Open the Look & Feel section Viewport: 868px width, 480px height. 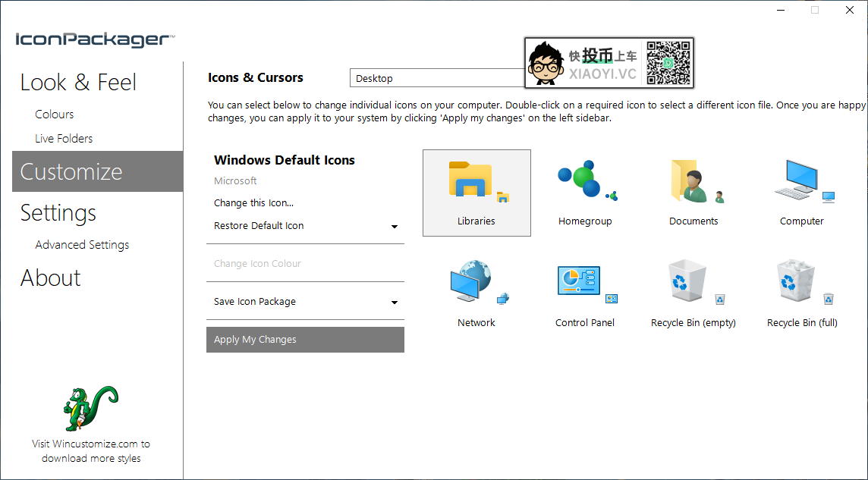[x=78, y=83]
